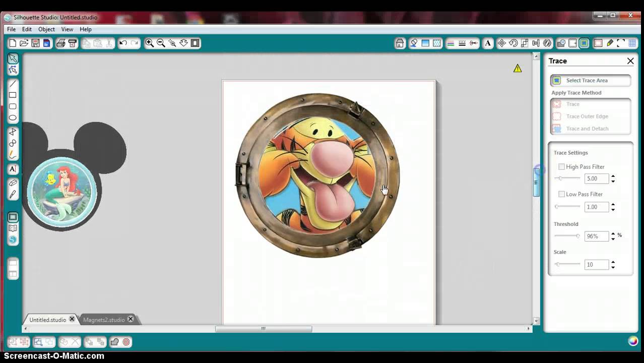Increase Scale value stepper
644x363 pixels.
pyautogui.click(x=613, y=262)
